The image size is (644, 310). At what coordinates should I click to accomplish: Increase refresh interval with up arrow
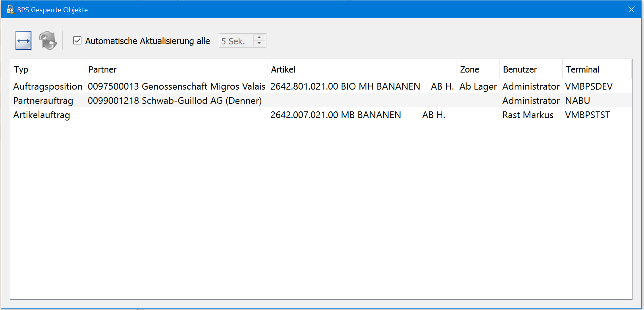pyautogui.click(x=259, y=38)
